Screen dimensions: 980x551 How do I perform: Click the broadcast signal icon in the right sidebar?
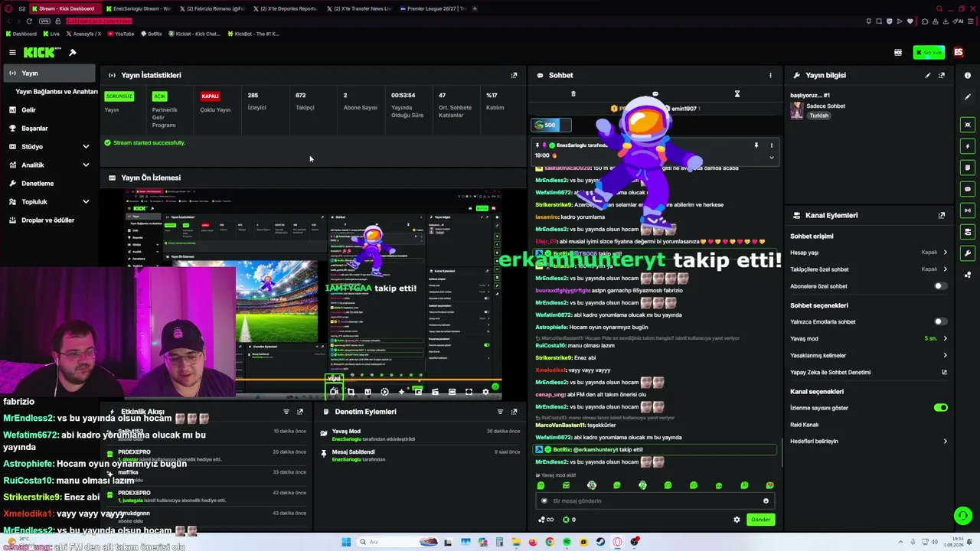click(x=968, y=210)
